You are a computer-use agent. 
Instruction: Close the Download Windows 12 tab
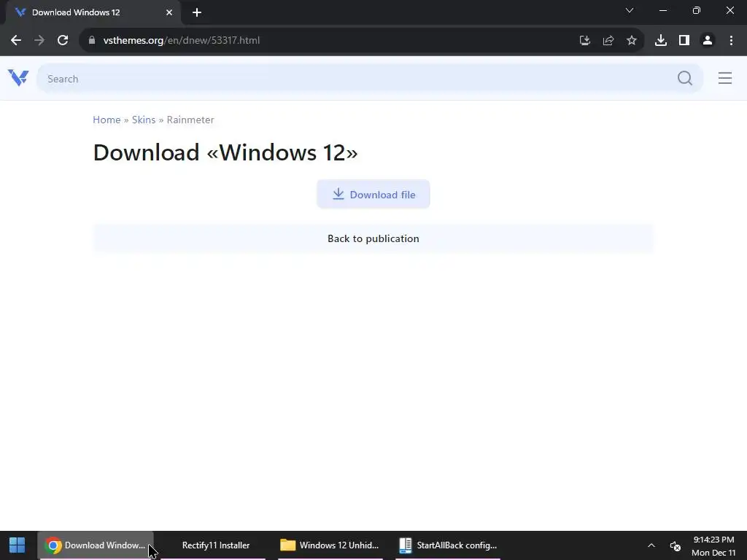169,12
